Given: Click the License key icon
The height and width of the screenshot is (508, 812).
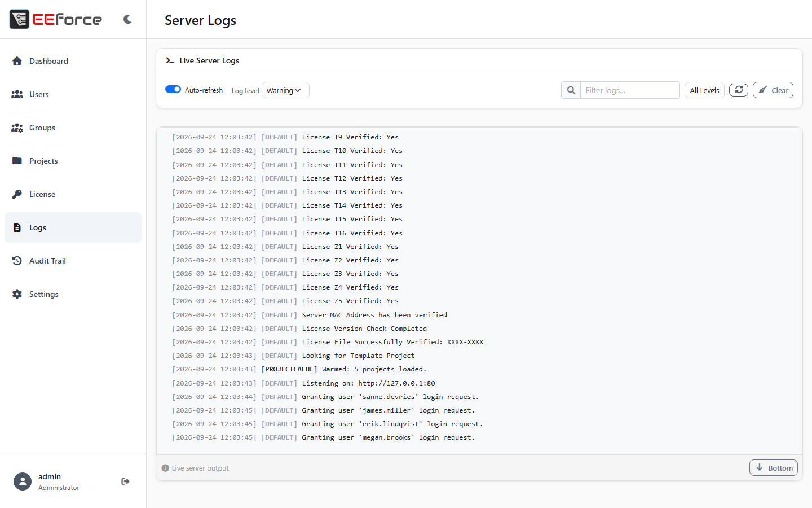Looking at the screenshot, I should pos(17,194).
